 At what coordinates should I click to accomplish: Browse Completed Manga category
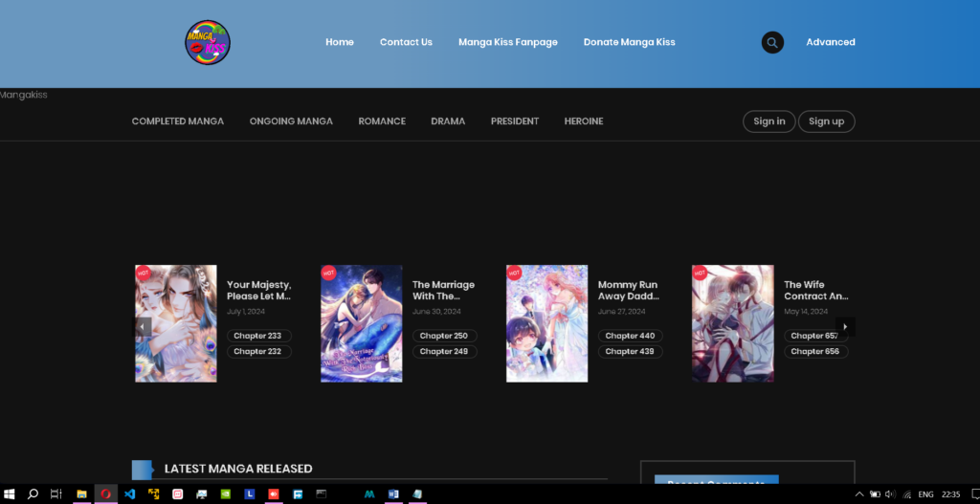[177, 121]
